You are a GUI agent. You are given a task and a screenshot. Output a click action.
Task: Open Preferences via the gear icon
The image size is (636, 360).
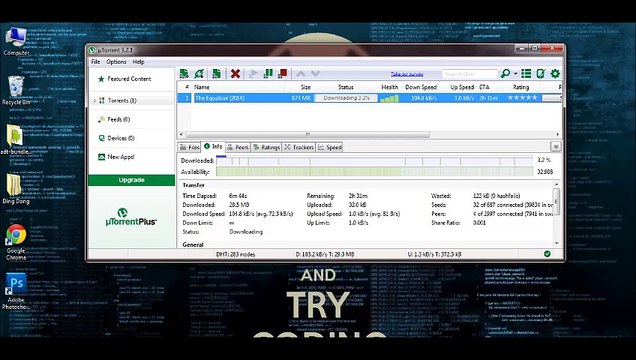555,73
